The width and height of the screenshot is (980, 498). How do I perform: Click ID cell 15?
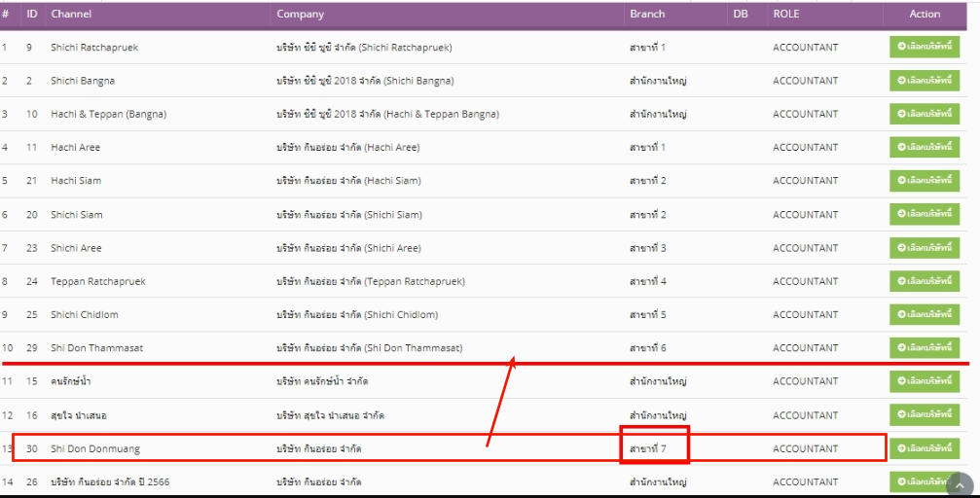tap(32, 381)
